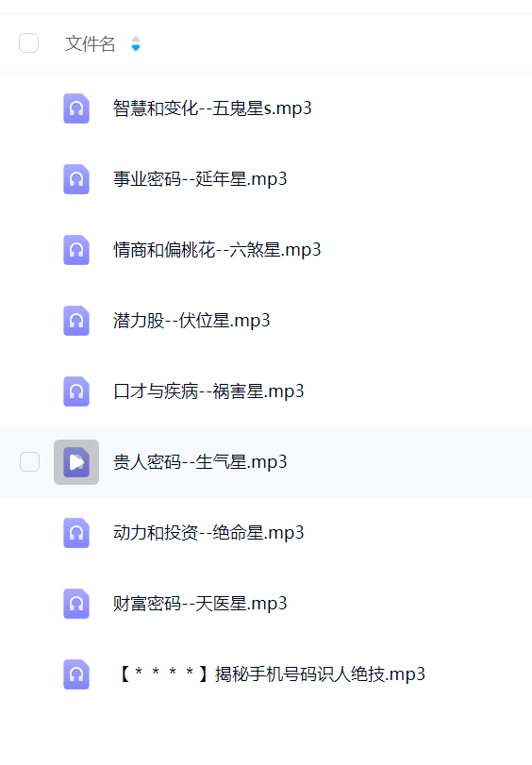This screenshot has width=532, height=765.
Task: Open 潜力股--伏位星.mp3 file name
Action: tap(191, 321)
